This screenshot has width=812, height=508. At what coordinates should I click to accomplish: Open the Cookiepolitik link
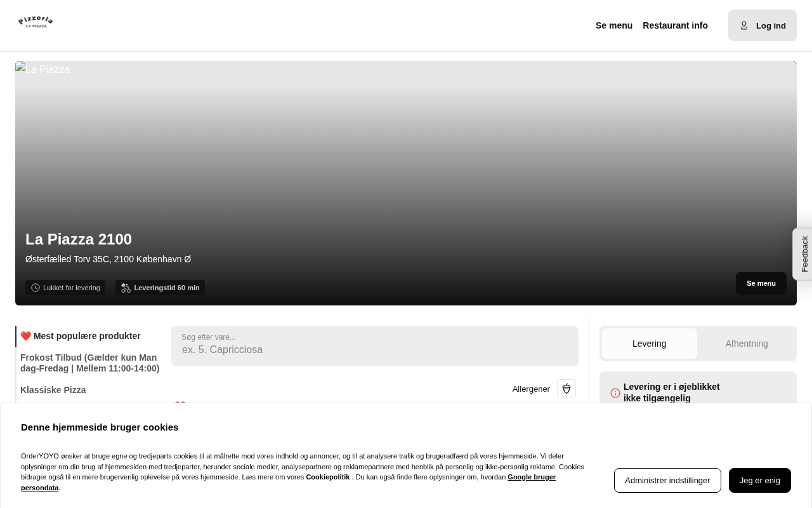(328, 477)
